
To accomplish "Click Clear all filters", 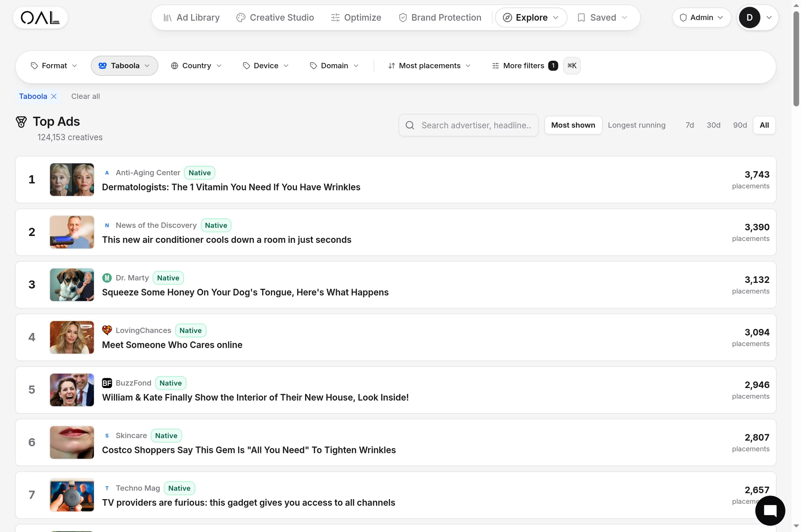I will pos(85,97).
